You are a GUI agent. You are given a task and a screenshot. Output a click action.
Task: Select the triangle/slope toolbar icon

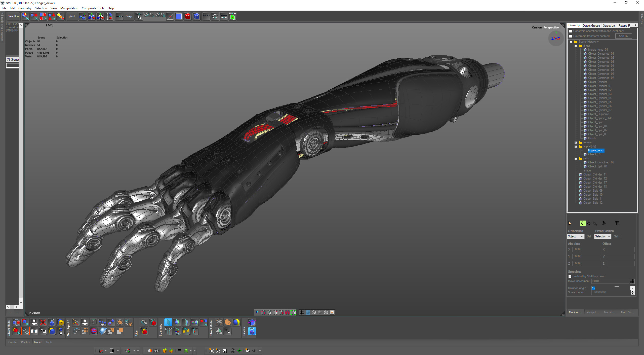coord(170,16)
